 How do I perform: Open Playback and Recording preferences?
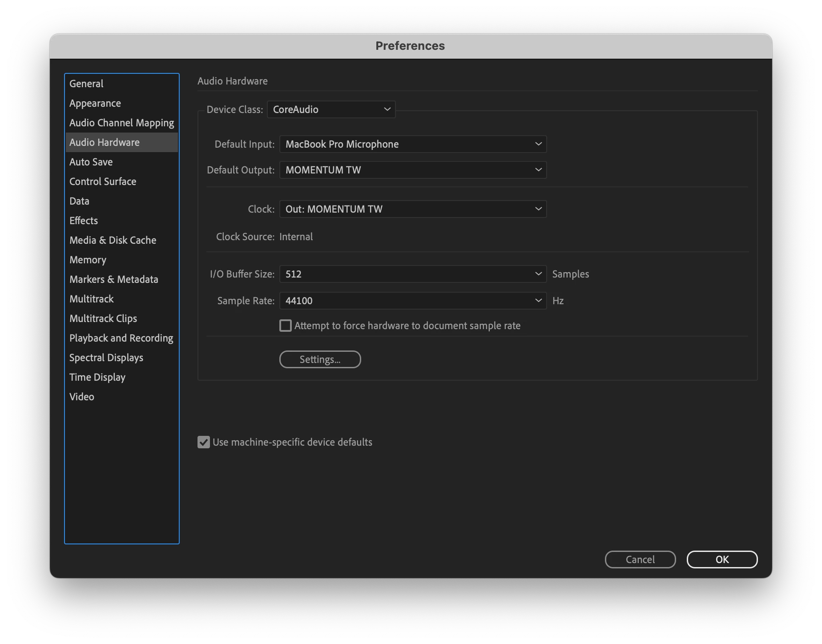121,338
